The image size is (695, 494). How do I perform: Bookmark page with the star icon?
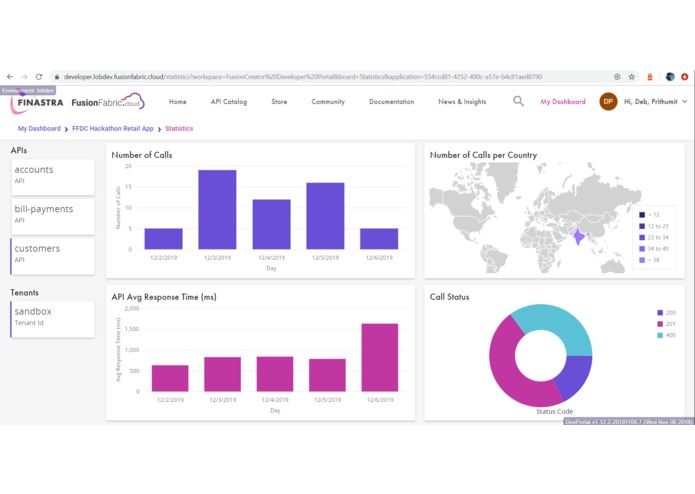pyautogui.click(x=632, y=77)
